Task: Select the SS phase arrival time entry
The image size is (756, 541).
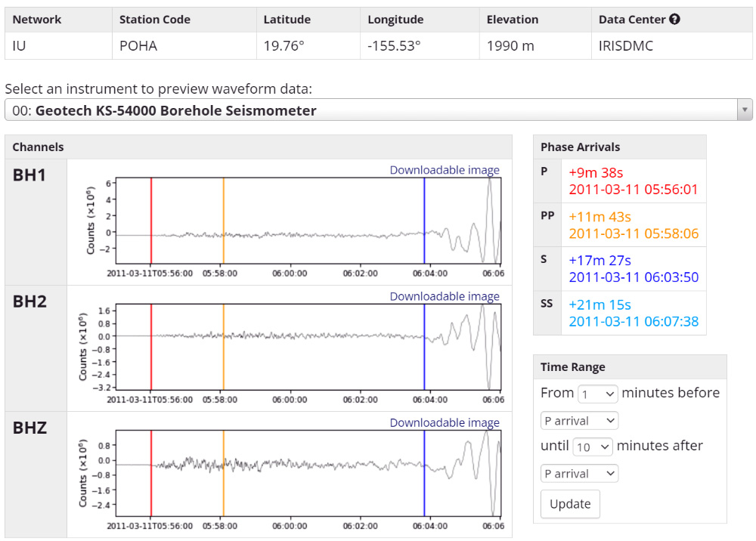Action: (x=633, y=314)
